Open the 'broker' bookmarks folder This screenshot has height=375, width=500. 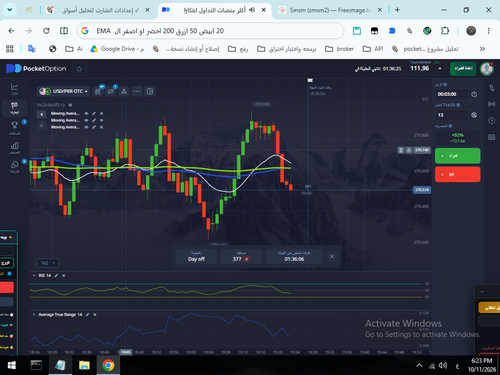(339, 49)
